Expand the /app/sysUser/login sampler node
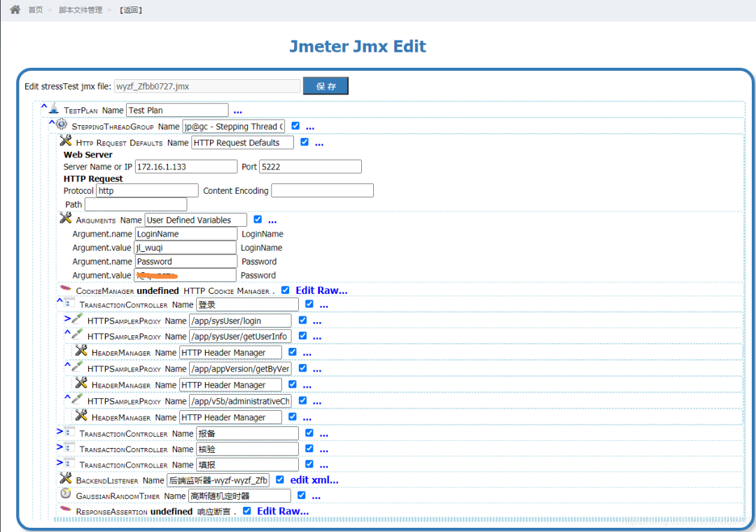 point(67,318)
